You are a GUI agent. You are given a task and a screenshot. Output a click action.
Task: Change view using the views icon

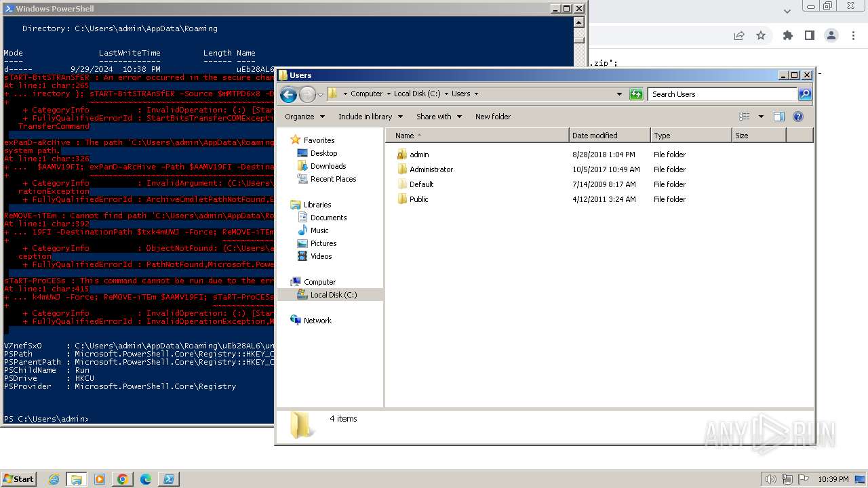point(745,117)
